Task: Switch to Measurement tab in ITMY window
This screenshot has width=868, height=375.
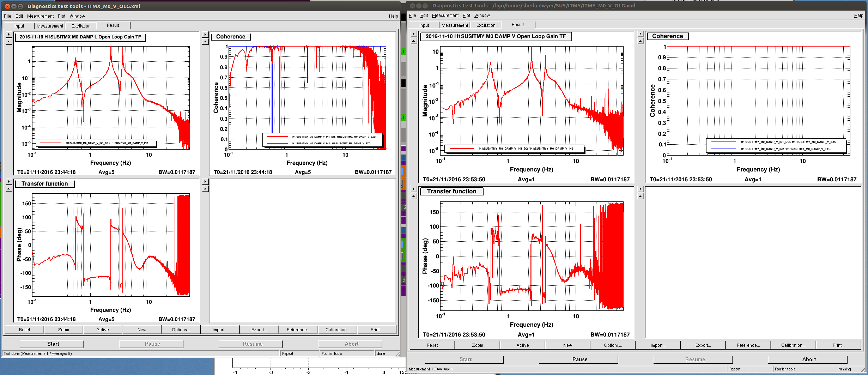Action: pyautogui.click(x=455, y=25)
